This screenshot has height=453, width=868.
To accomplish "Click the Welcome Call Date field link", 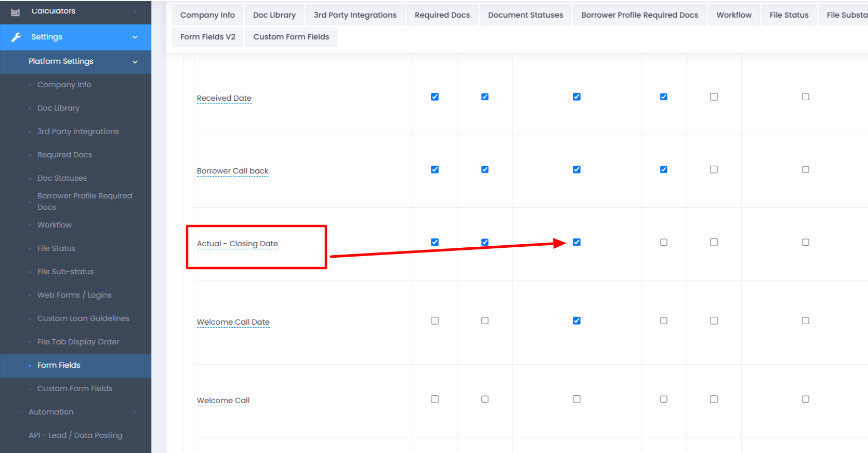I will coord(233,322).
